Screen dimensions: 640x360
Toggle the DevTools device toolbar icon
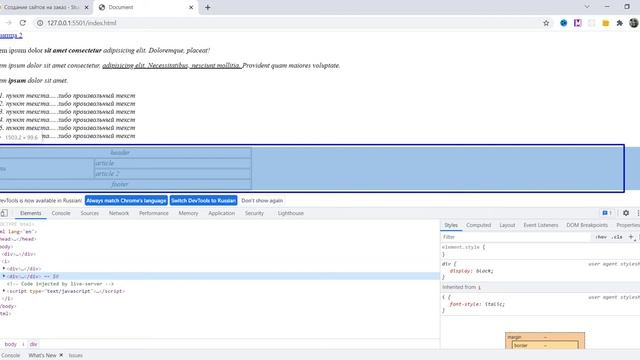coord(4,213)
